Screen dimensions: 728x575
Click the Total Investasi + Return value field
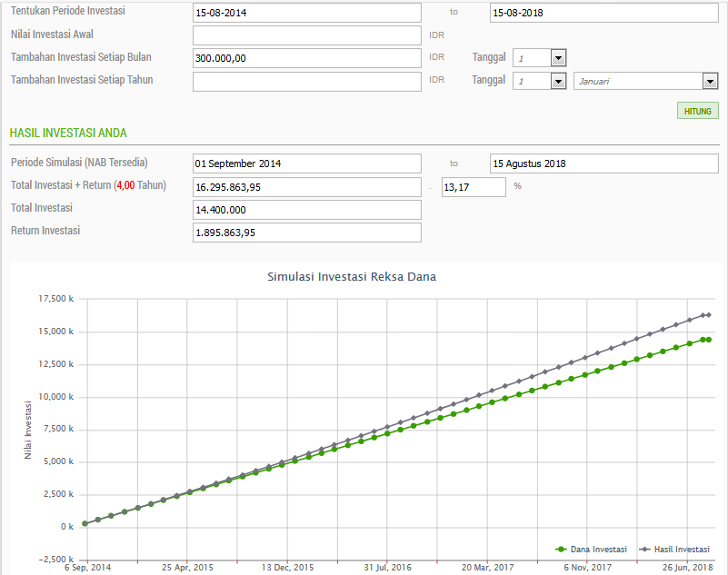coord(307,187)
